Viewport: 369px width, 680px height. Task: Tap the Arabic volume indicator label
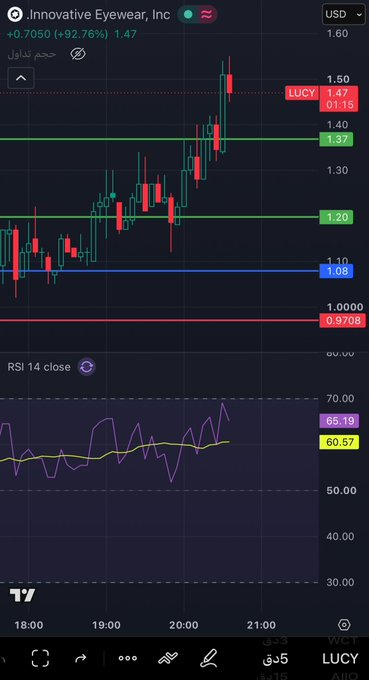pyautogui.click(x=32, y=54)
